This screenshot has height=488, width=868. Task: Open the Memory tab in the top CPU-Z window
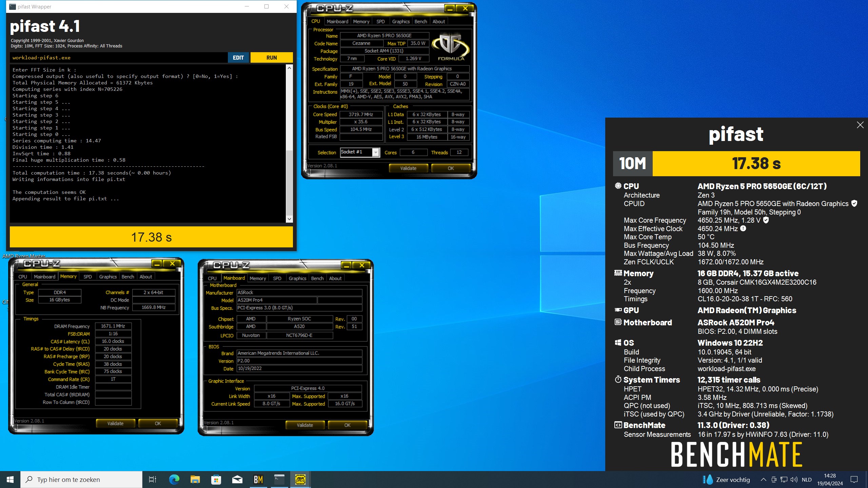(x=361, y=21)
